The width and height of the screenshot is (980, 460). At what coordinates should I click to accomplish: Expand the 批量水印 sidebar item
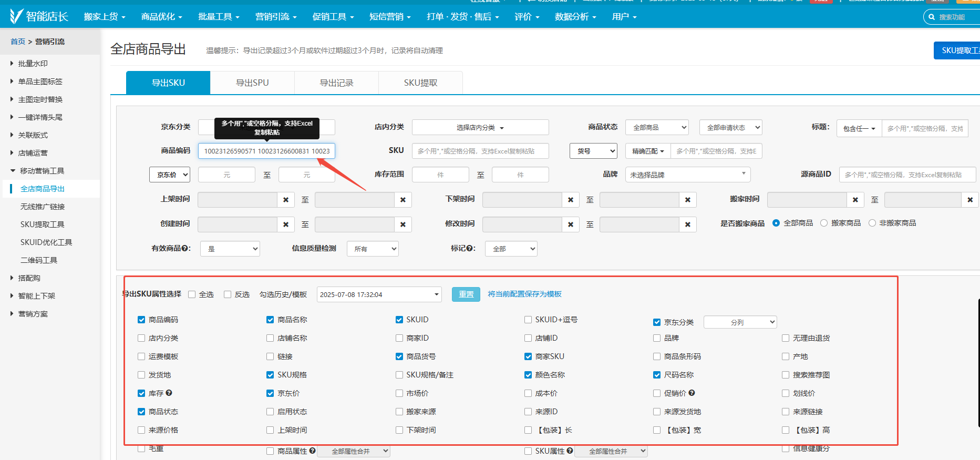coord(33,64)
